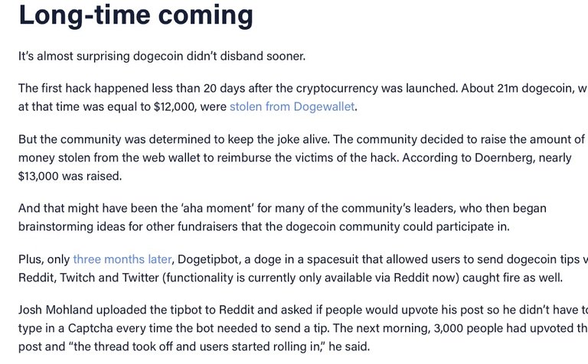The image size is (588, 364).
Task: Follow the 'three months later' link
Action: point(122,259)
